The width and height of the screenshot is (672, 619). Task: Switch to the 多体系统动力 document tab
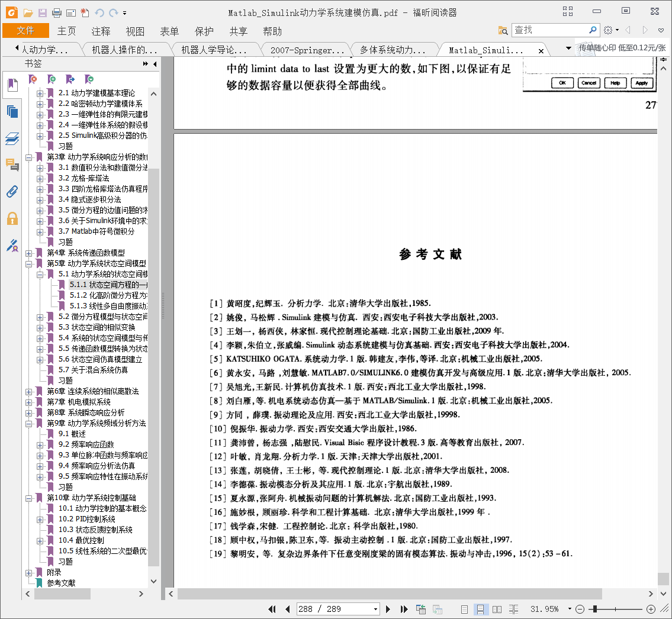point(393,50)
